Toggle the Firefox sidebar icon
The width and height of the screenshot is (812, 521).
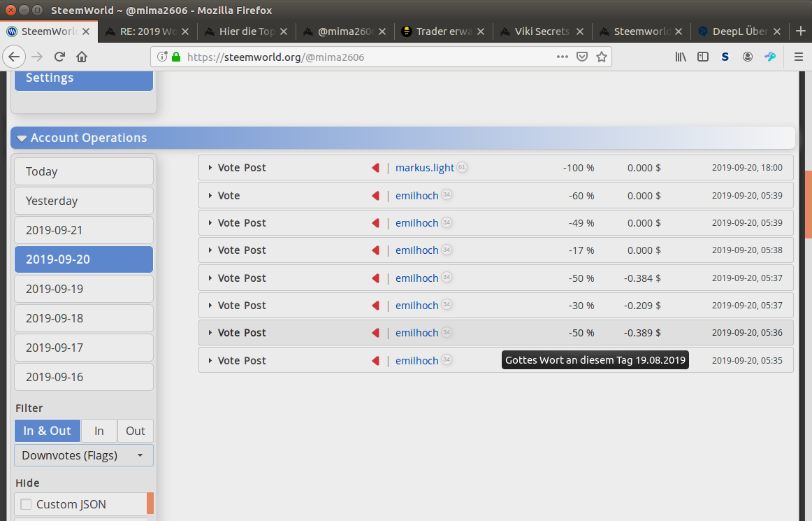click(703, 57)
